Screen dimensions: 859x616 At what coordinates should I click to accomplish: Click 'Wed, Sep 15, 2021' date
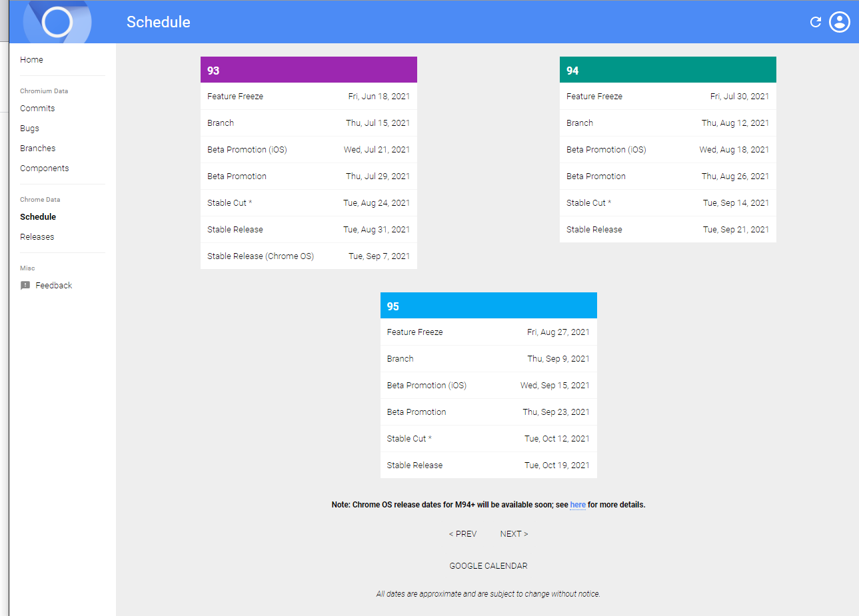pyautogui.click(x=555, y=386)
